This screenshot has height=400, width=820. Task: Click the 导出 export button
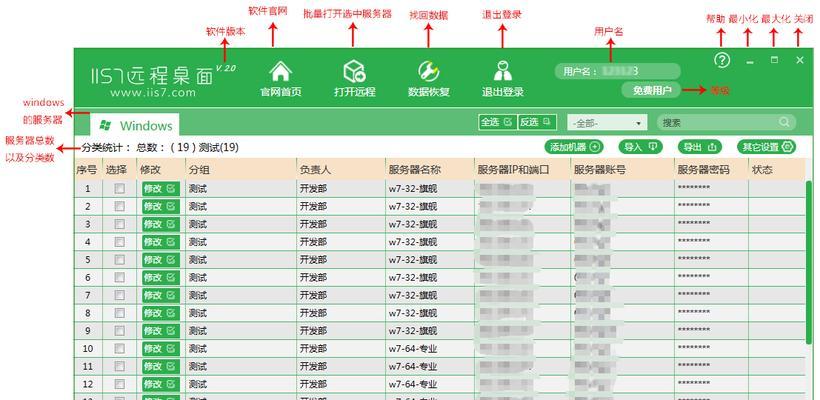pos(700,147)
